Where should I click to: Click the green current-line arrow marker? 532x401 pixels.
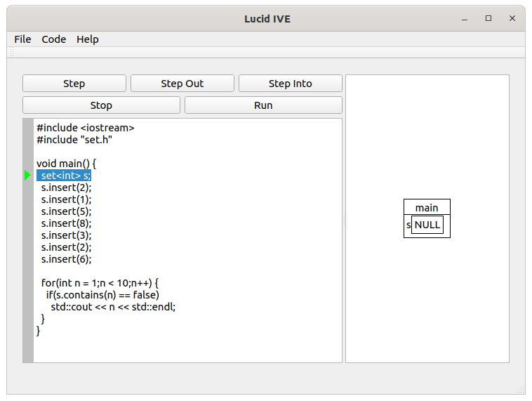27,176
